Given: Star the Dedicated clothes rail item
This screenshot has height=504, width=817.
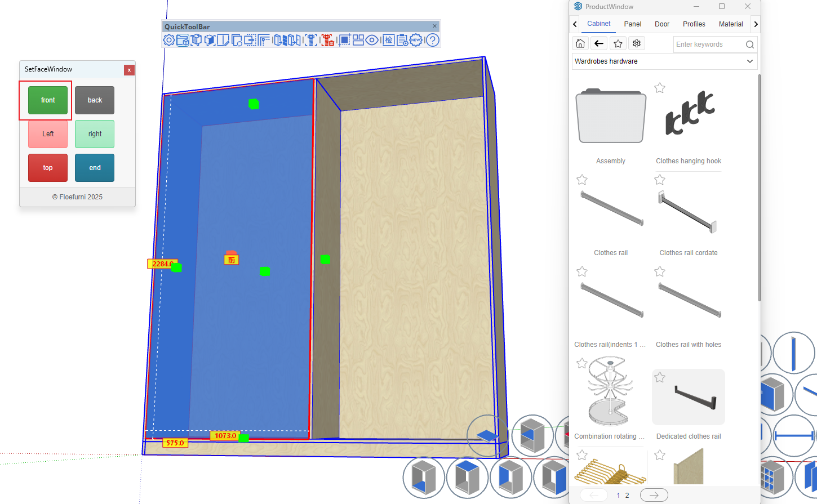Looking at the screenshot, I should coord(660,377).
